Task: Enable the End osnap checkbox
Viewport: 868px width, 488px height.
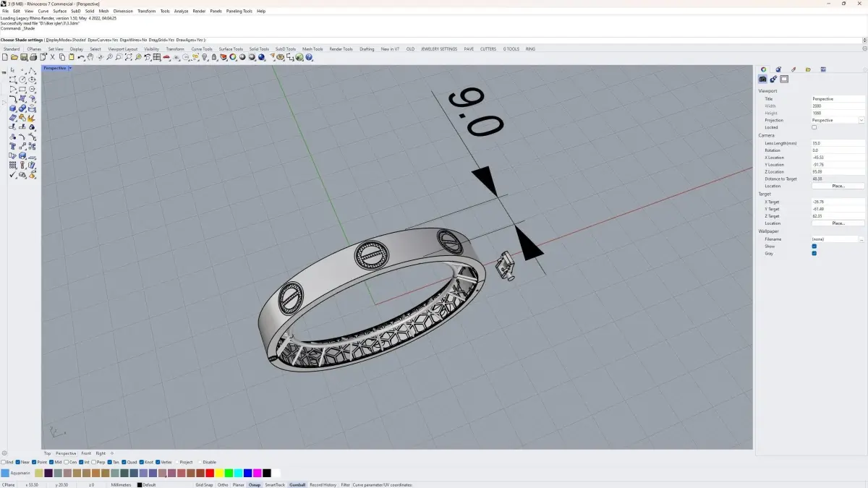Action: pos(3,462)
